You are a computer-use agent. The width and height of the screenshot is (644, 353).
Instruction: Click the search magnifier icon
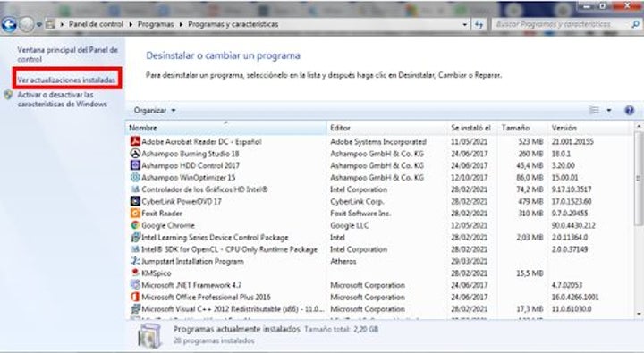point(635,25)
